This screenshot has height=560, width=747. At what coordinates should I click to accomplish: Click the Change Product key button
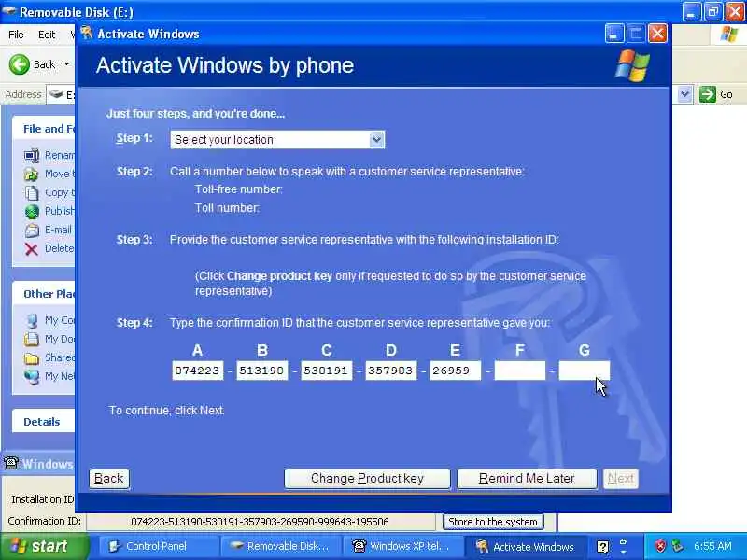(367, 479)
